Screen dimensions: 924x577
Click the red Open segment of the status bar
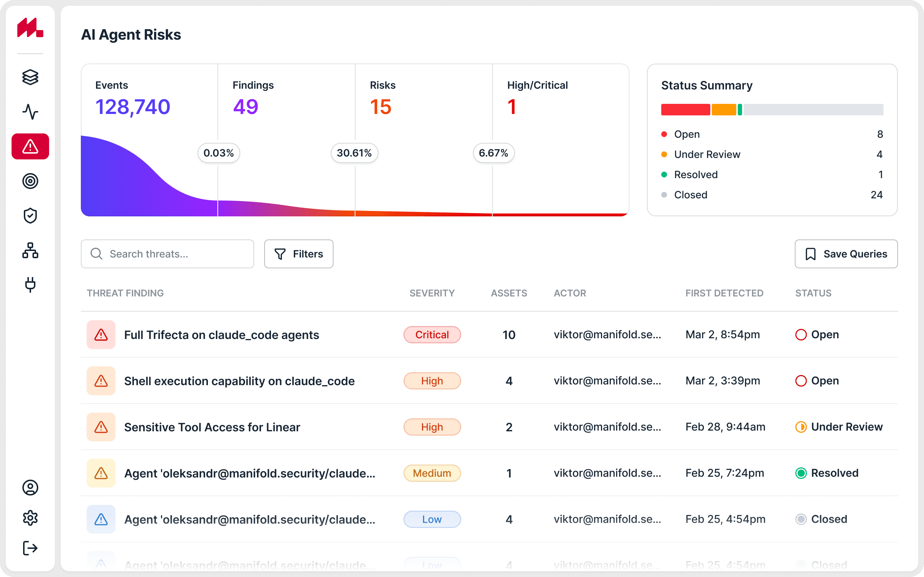685,110
